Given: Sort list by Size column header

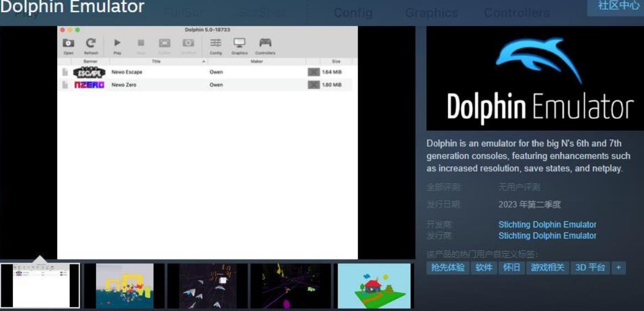Looking at the screenshot, I should [336, 61].
